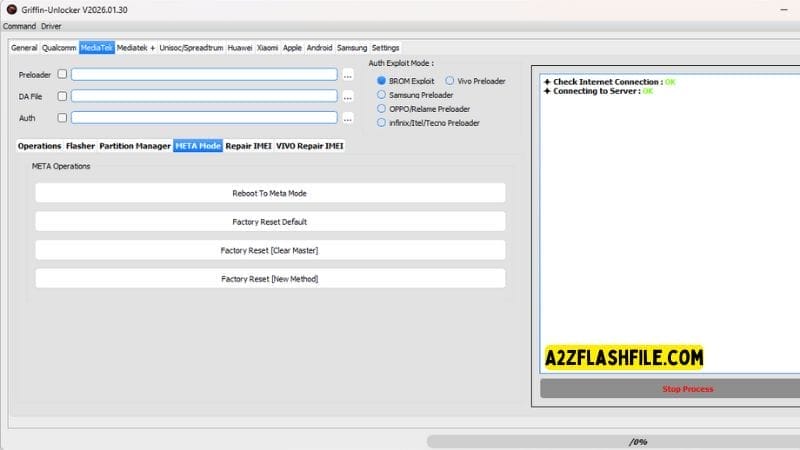Open the Huawei tab
This screenshot has width=800, height=450.
[240, 47]
